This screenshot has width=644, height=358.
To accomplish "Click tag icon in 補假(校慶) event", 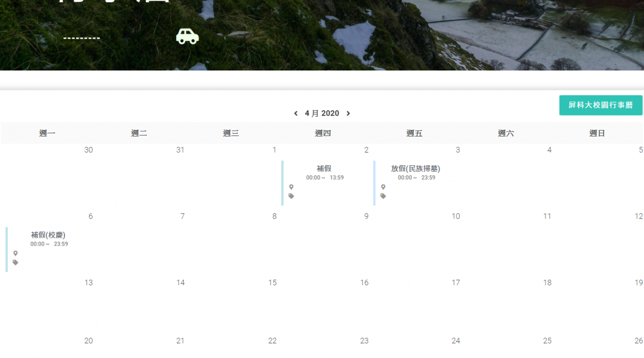I will click(x=15, y=263).
